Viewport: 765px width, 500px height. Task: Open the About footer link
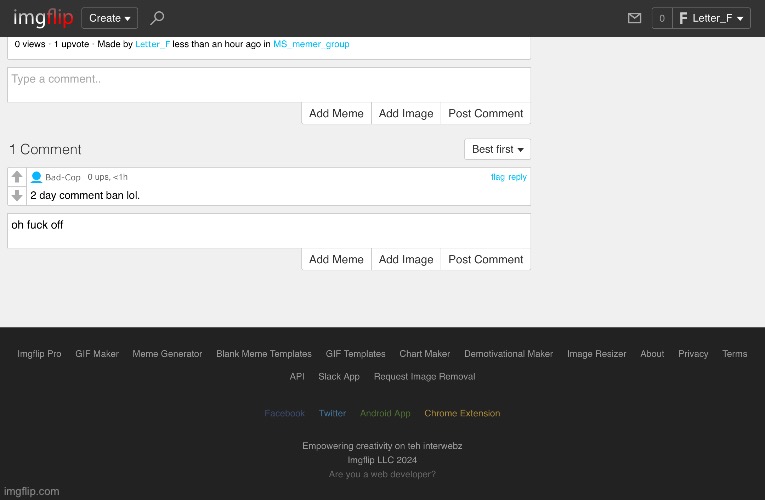[652, 354]
